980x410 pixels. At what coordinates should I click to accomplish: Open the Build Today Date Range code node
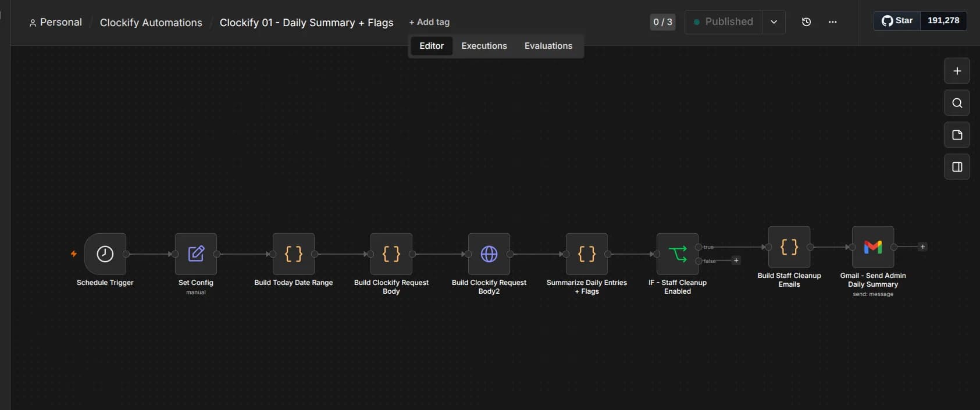tap(294, 254)
